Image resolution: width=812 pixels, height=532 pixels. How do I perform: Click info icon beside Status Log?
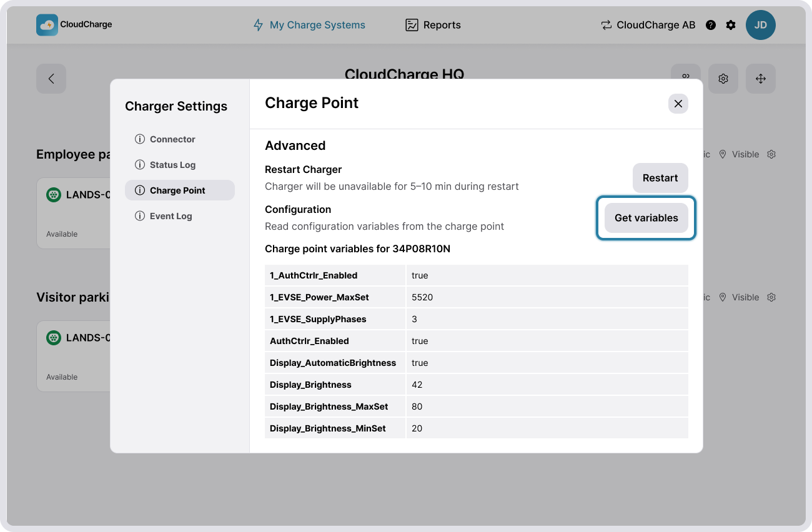[140, 165]
